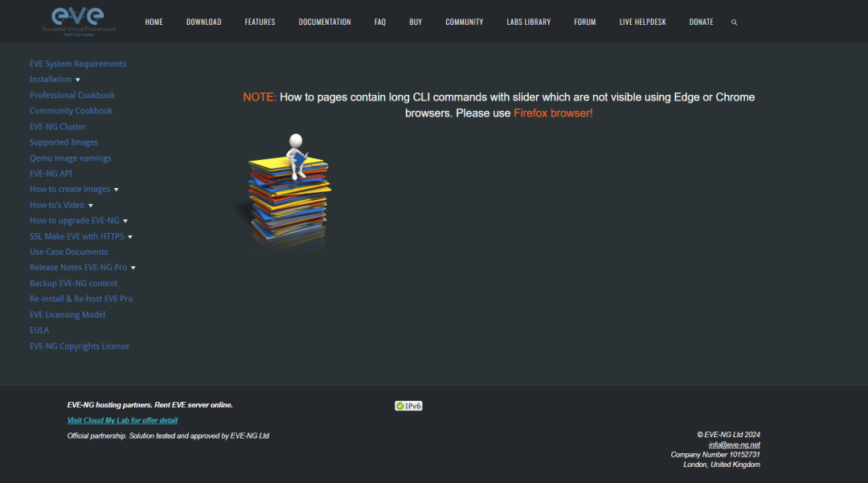Open EVE-NG Copyrights License link
The width and height of the screenshot is (868, 483).
point(79,346)
